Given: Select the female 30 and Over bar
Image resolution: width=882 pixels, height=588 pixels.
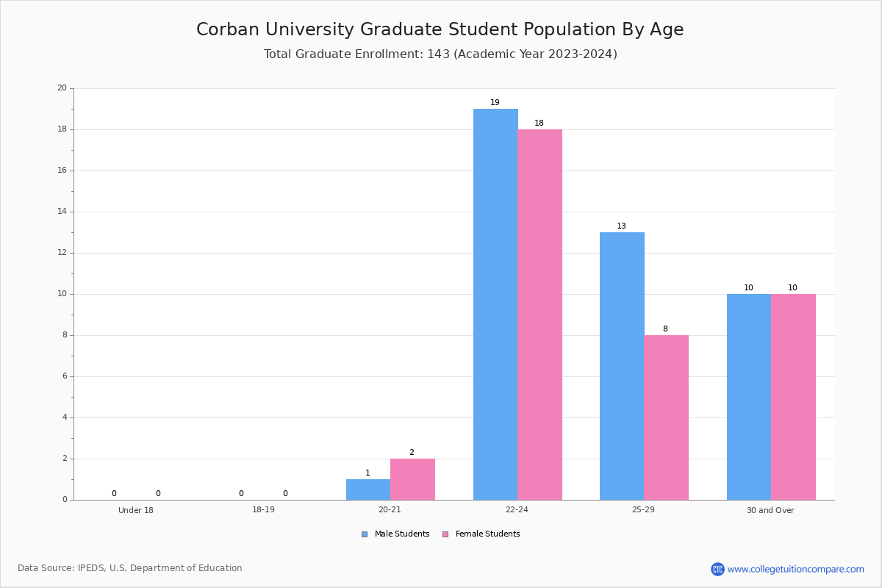Looking at the screenshot, I should click(x=793, y=397).
